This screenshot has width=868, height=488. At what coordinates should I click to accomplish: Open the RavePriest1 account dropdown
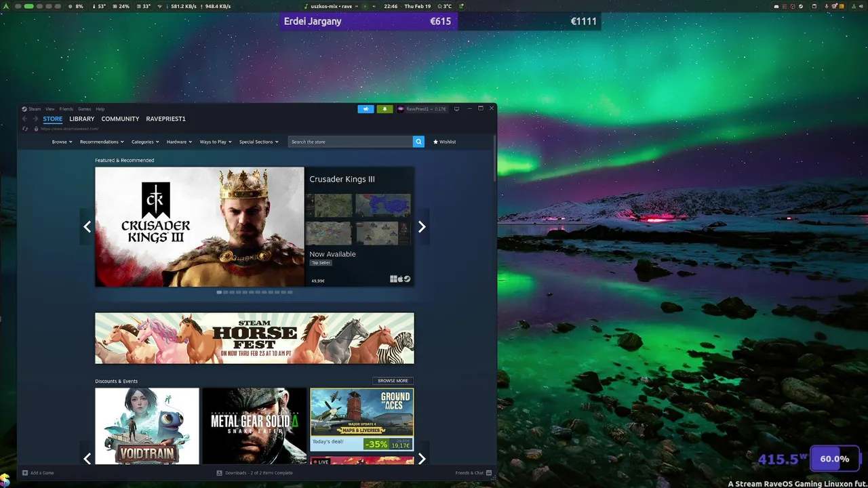422,108
